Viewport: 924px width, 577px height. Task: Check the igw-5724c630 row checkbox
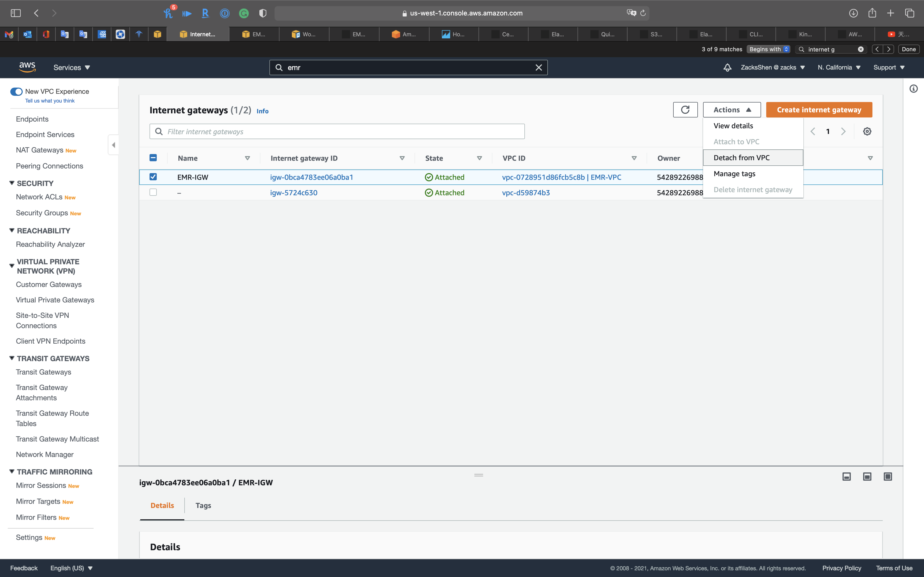[153, 192]
